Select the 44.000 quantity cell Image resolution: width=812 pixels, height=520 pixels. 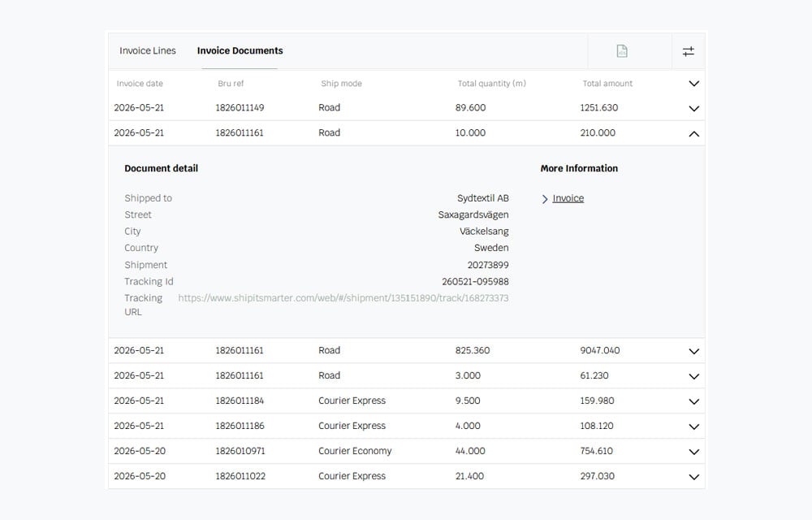(470, 451)
